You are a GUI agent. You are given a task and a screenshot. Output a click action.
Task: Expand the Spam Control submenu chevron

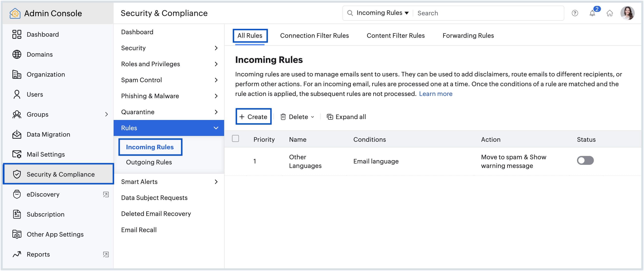click(216, 80)
